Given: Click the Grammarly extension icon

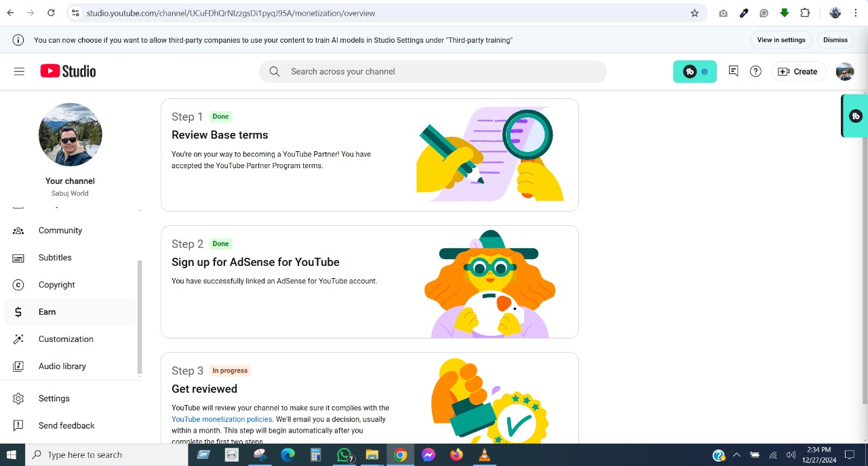Looking at the screenshot, I should pos(764,13).
